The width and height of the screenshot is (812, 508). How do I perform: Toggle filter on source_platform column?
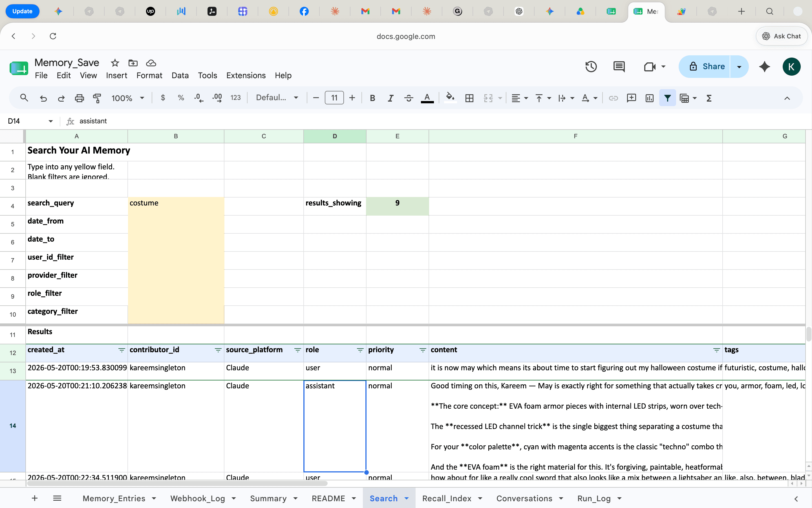pyautogui.click(x=298, y=350)
